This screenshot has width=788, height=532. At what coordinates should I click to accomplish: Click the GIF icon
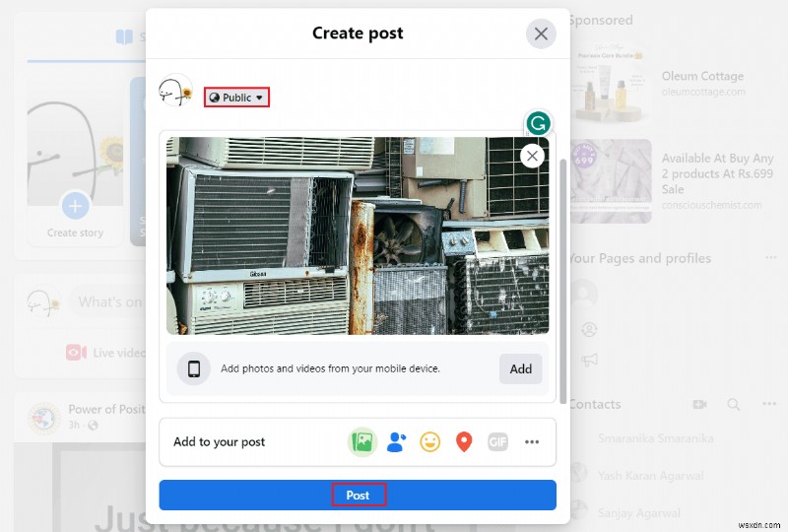[497, 442]
